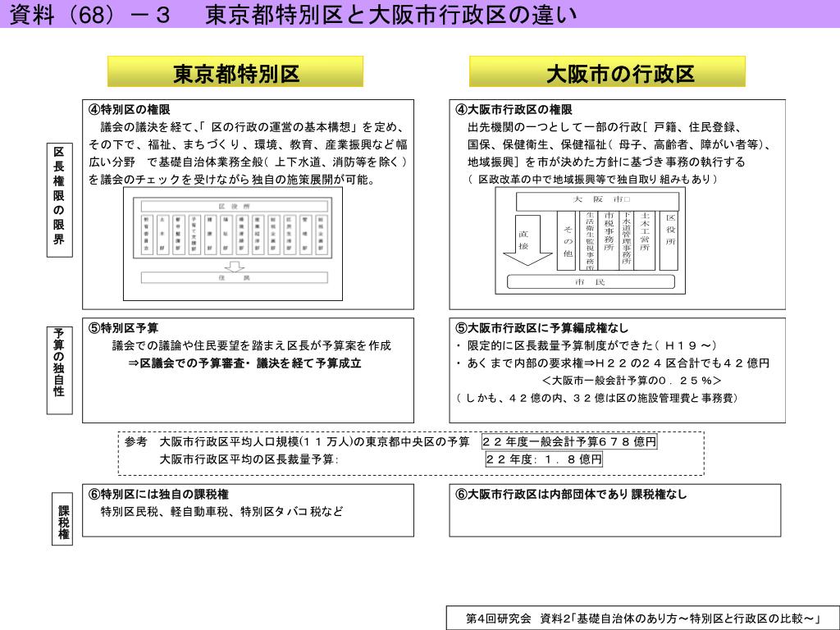Select heading '⑥特別区には独自の課税権'
The image size is (840, 630).
(x=158, y=494)
